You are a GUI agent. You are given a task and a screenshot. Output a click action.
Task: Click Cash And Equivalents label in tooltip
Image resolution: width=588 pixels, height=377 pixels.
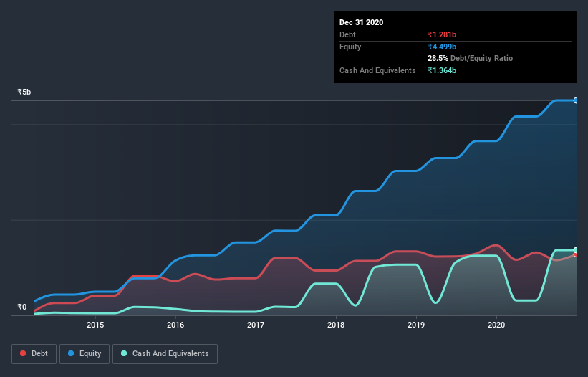377,70
